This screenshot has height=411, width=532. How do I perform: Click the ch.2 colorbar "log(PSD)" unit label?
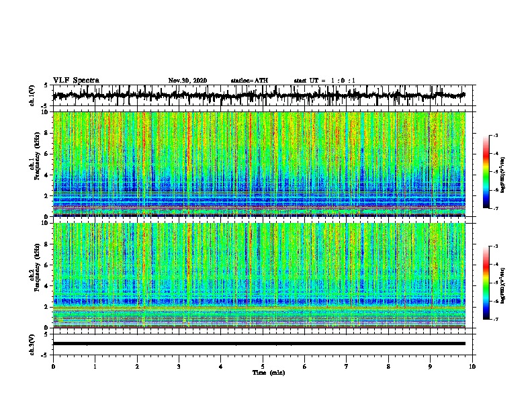503,285
